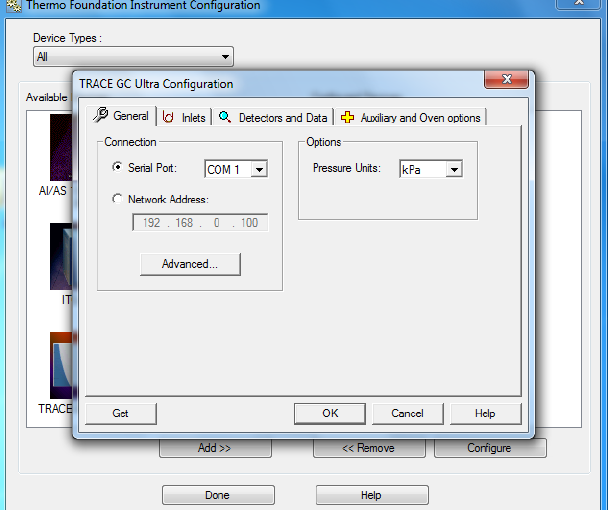This screenshot has width=608, height=510.
Task: Click the Add >> button
Action: click(215, 448)
